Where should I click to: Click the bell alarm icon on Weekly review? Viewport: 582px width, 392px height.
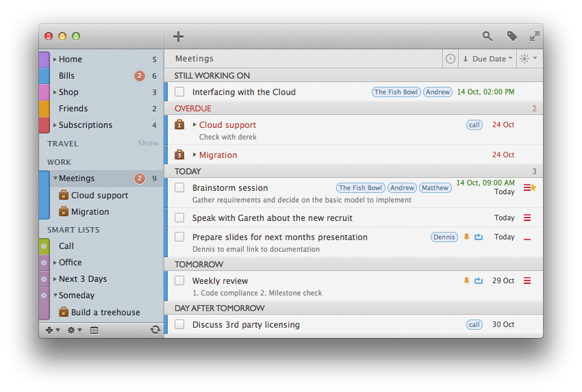tap(466, 280)
